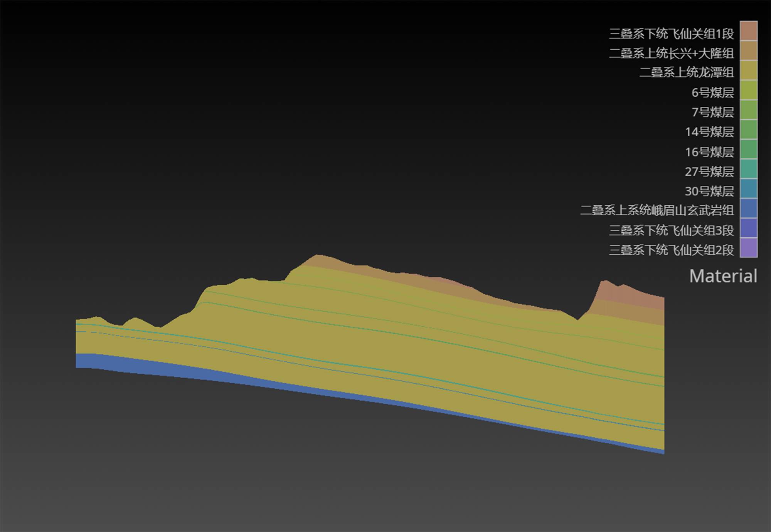Click the 7号煤层 text label
This screenshot has width=771, height=532.
pos(712,112)
